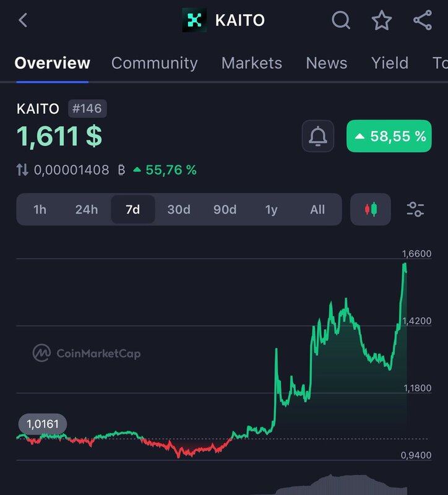This screenshot has height=495, width=448.
Task: Open the Yield tab
Action: [x=390, y=63]
